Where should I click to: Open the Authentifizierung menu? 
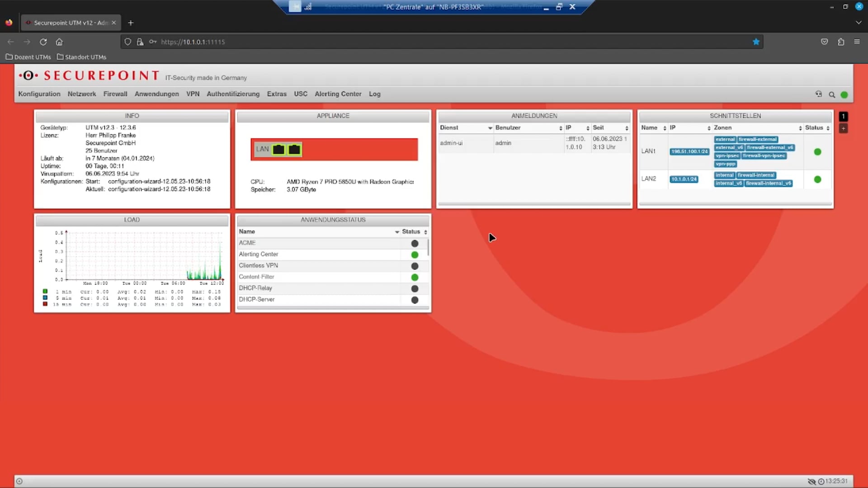[x=233, y=94]
